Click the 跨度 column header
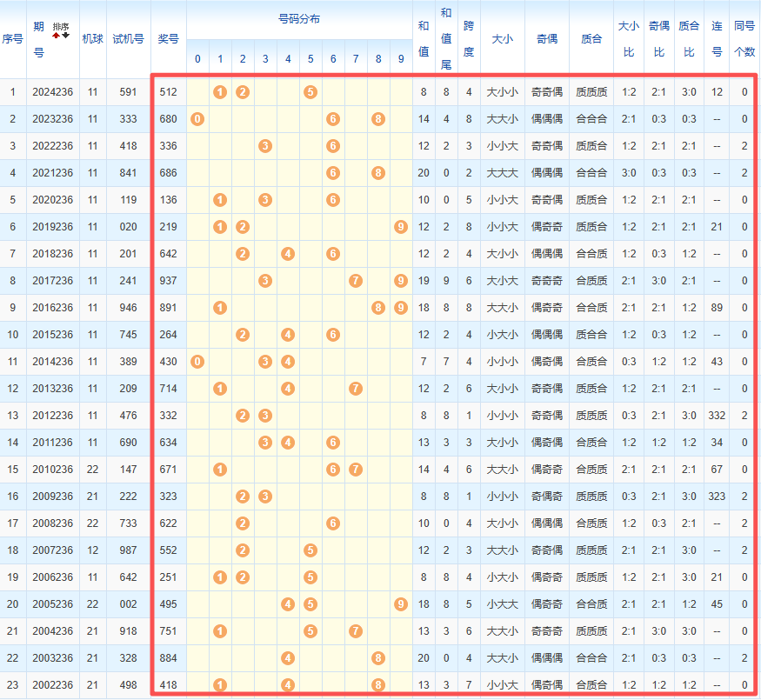Screen dimensions: 761x700 click(x=469, y=39)
